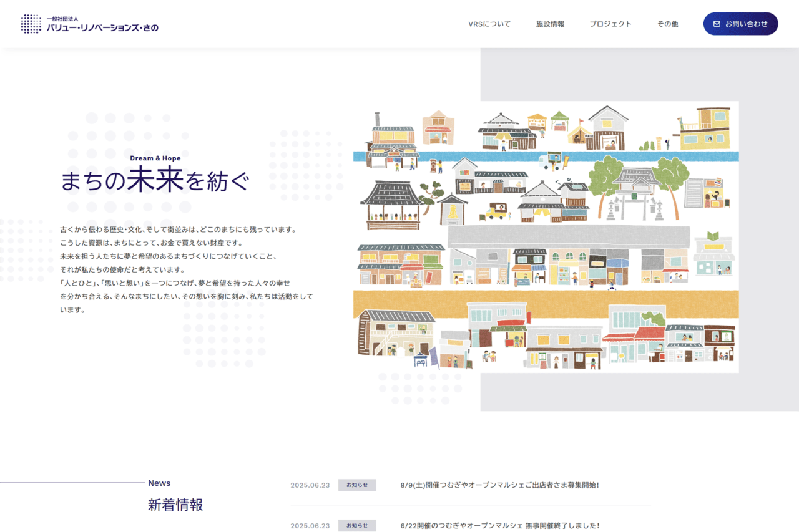The height and width of the screenshot is (532, 799).
Task: Click the yellow car in the town illustration
Action: click(x=496, y=211)
